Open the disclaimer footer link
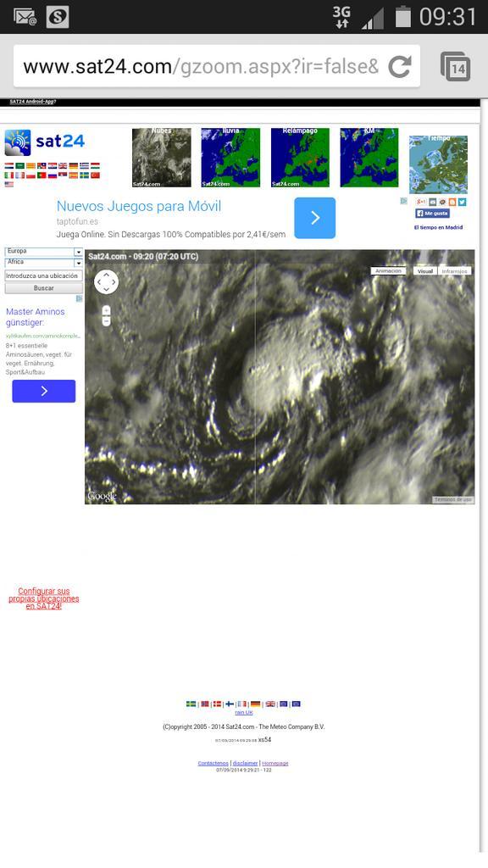Viewport: 488px width, 868px height. pyautogui.click(x=245, y=764)
